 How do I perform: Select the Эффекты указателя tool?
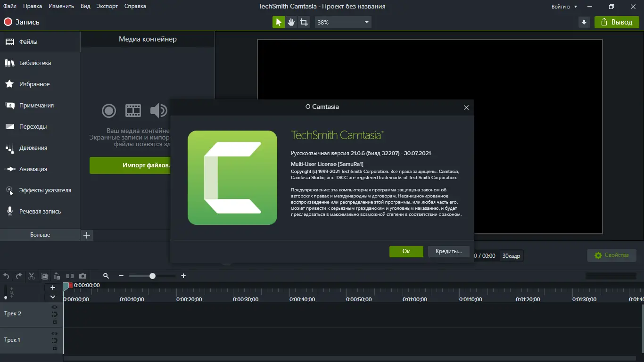click(x=41, y=190)
